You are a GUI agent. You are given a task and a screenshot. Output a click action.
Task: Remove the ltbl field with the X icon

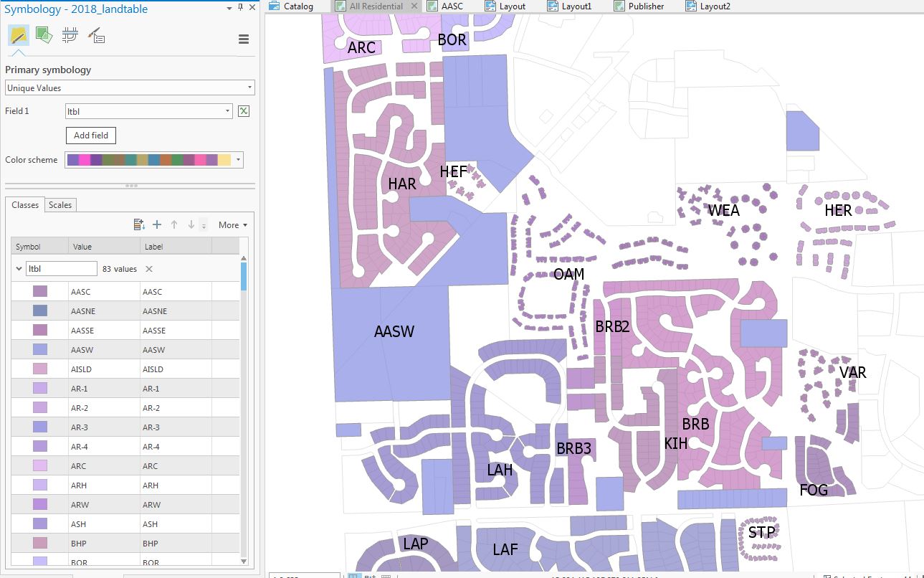click(x=149, y=269)
